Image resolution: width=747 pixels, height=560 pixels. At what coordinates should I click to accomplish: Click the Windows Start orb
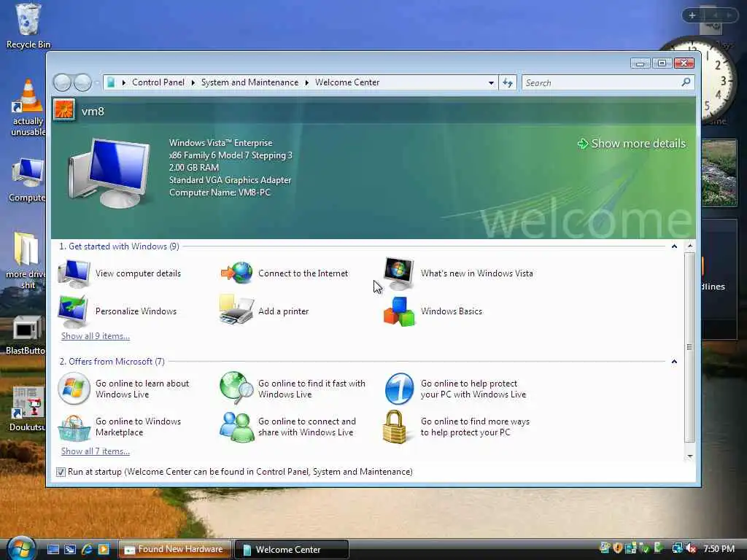[x=21, y=548]
